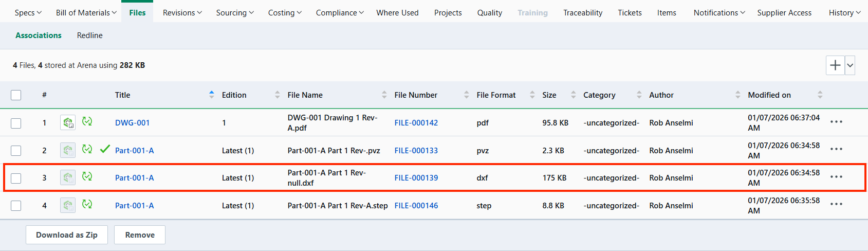Open the FILE-000133 file number link

pyautogui.click(x=416, y=150)
